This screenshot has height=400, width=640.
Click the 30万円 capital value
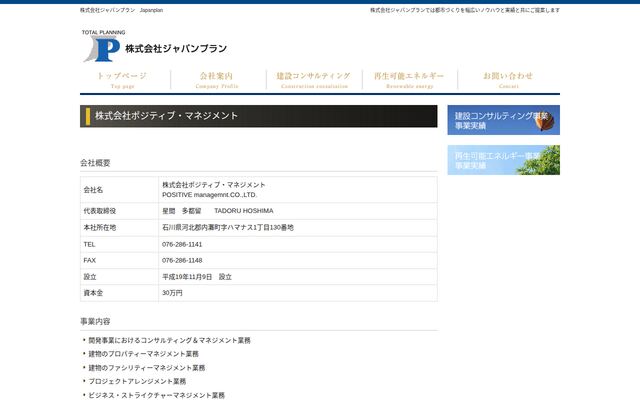pos(172,293)
